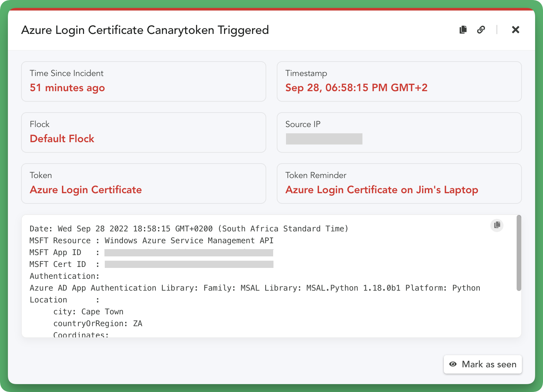Copy the incident log with the clipboard icon
Screen dimensions: 543x392
tap(497, 225)
